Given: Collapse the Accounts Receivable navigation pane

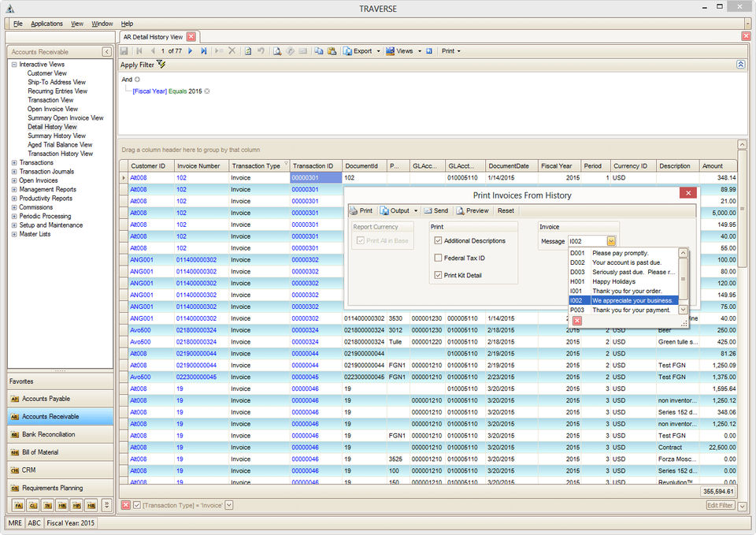Looking at the screenshot, I should click(106, 52).
